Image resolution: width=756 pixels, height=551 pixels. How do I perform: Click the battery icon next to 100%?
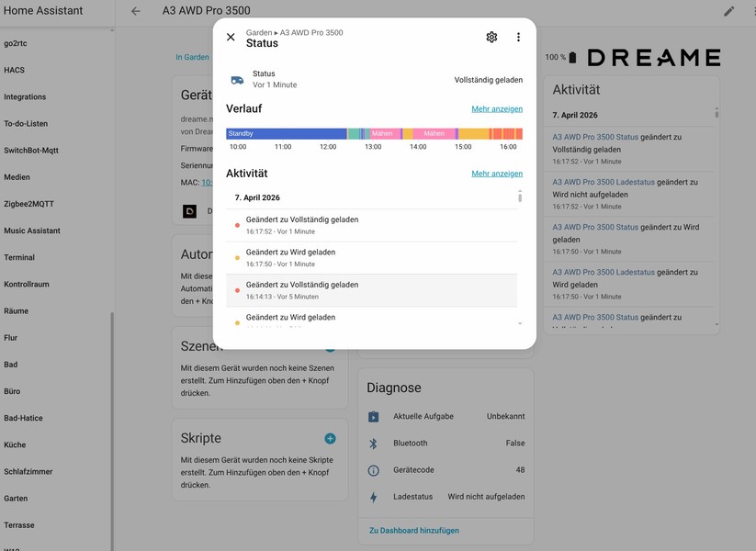point(571,56)
